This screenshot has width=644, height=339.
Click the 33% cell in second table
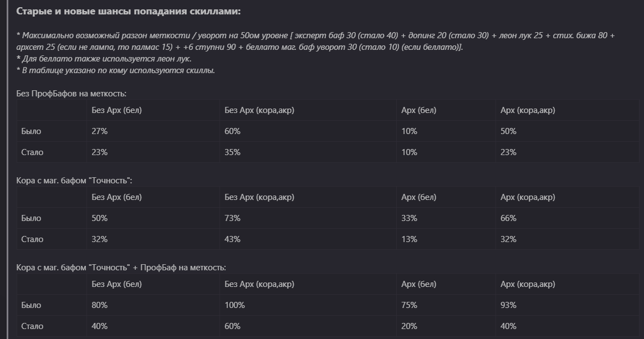coord(446,218)
